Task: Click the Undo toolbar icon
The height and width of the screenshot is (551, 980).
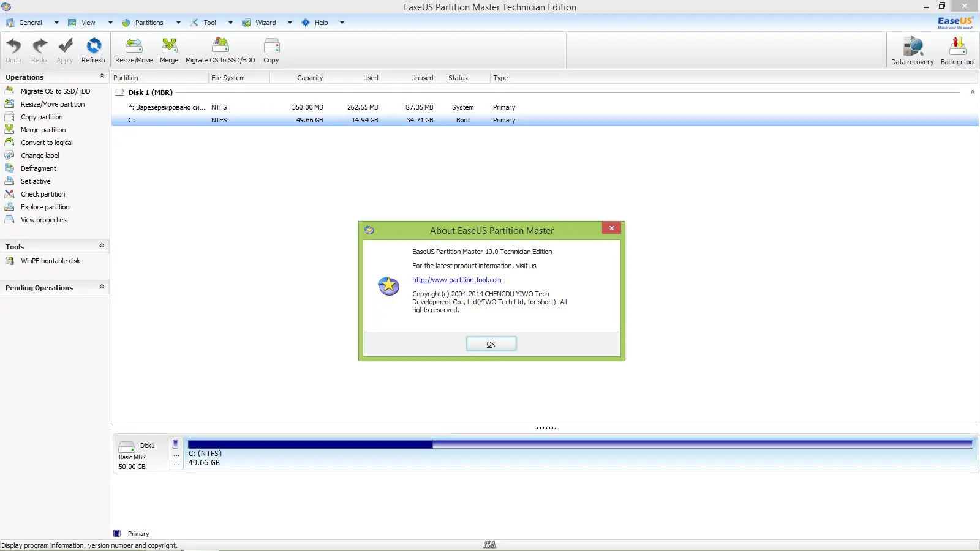Action: 13,50
